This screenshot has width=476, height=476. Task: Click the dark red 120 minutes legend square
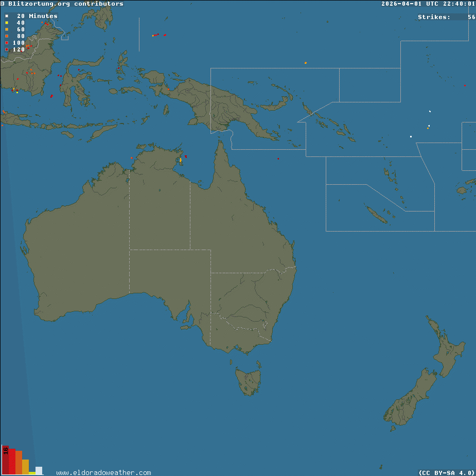click(7, 49)
